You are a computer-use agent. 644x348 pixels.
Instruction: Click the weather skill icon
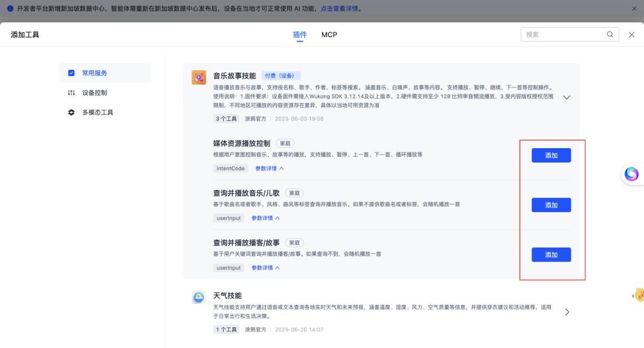pos(199,297)
